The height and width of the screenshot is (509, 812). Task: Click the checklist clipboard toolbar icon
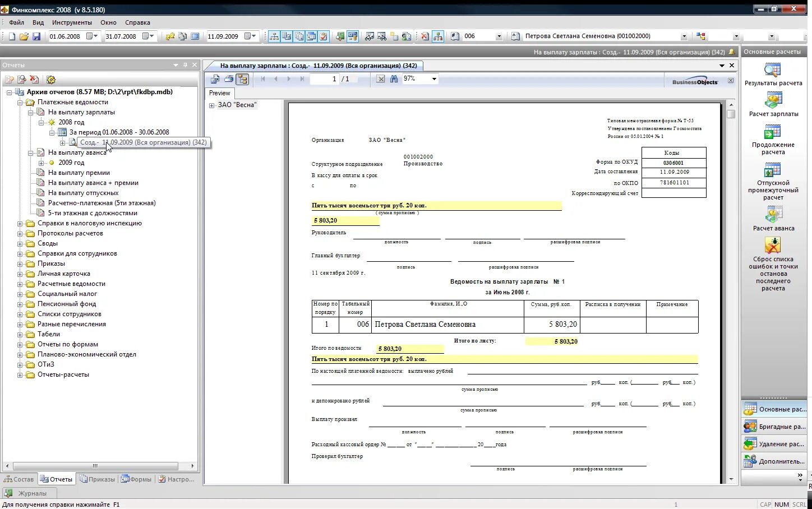click(x=324, y=36)
